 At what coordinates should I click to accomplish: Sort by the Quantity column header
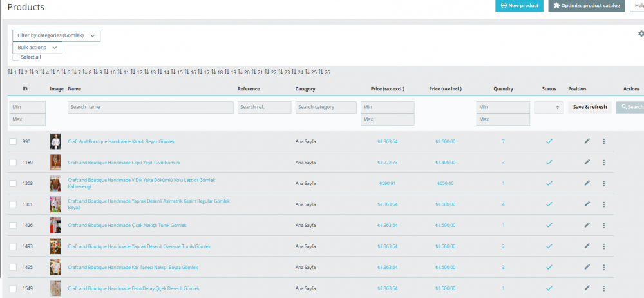[x=503, y=88]
